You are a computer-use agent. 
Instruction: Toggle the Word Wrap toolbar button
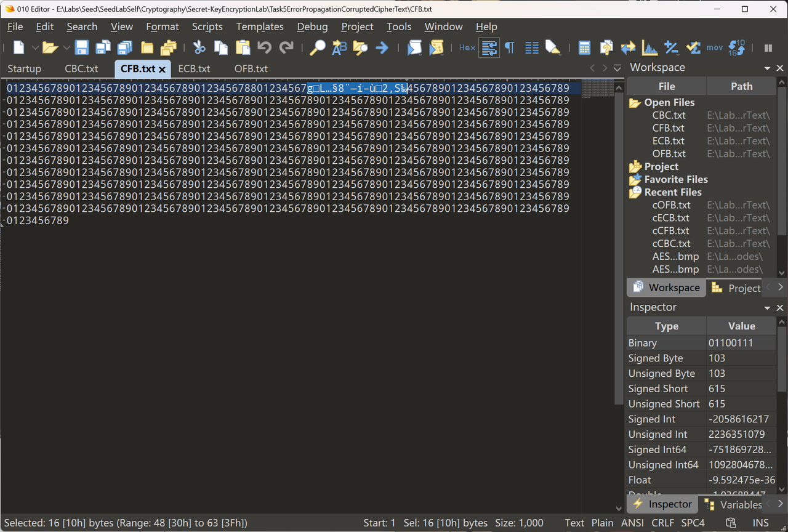pyautogui.click(x=489, y=47)
